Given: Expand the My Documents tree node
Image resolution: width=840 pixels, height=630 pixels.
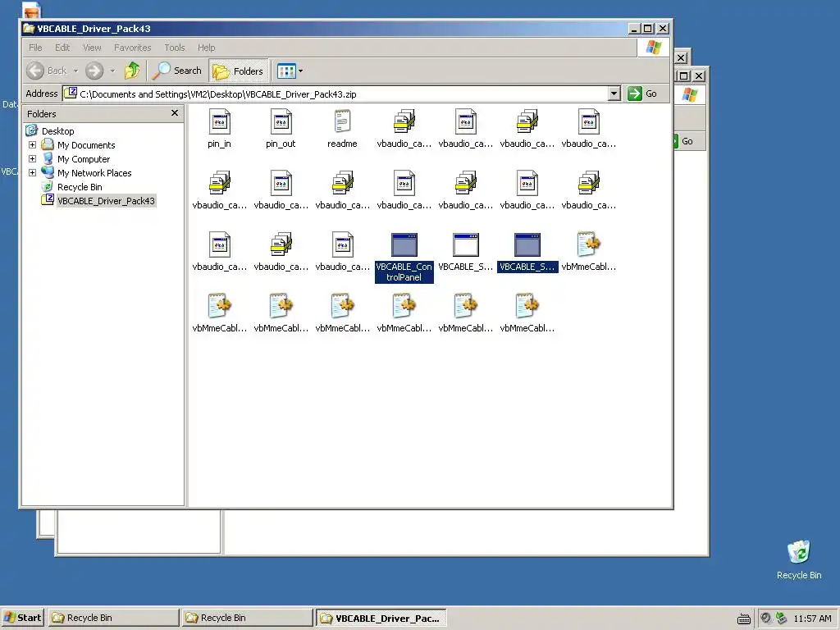Looking at the screenshot, I should pyautogui.click(x=32, y=144).
